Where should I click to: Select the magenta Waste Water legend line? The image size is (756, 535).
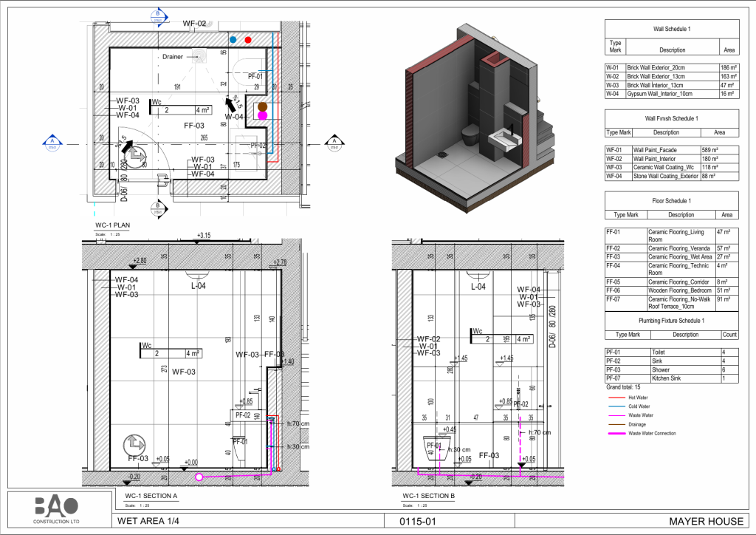click(x=616, y=415)
